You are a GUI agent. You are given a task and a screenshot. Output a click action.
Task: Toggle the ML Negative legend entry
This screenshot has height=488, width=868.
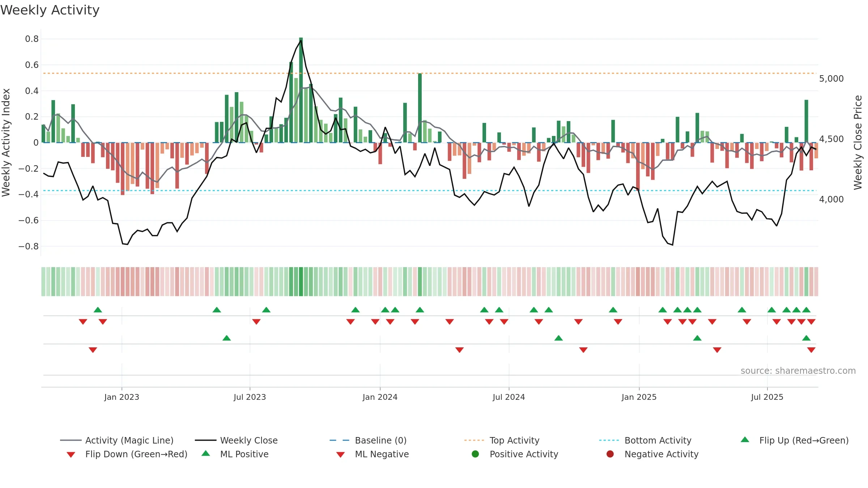coord(373,454)
